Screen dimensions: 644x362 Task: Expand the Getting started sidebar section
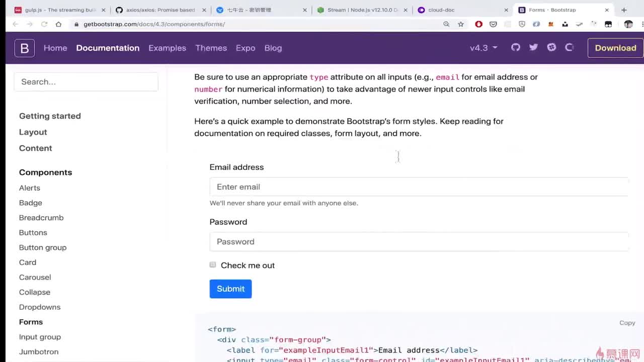(x=50, y=116)
